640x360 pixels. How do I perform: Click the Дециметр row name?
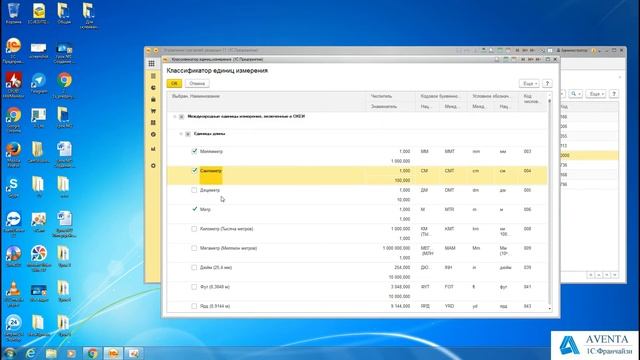pyautogui.click(x=210, y=190)
